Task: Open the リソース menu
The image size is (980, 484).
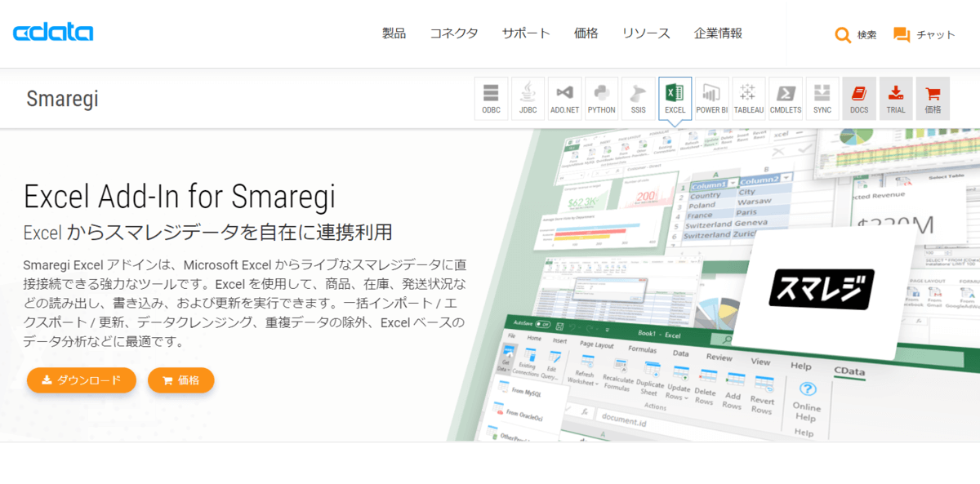Action: click(646, 33)
